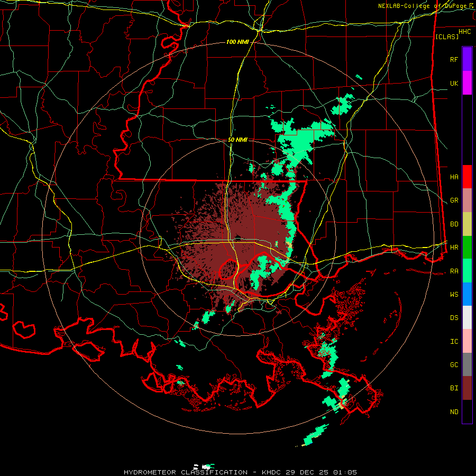Click the red HA legend color swatch
Image resolution: width=476 pixels, height=476 pixels.
click(x=467, y=177)
